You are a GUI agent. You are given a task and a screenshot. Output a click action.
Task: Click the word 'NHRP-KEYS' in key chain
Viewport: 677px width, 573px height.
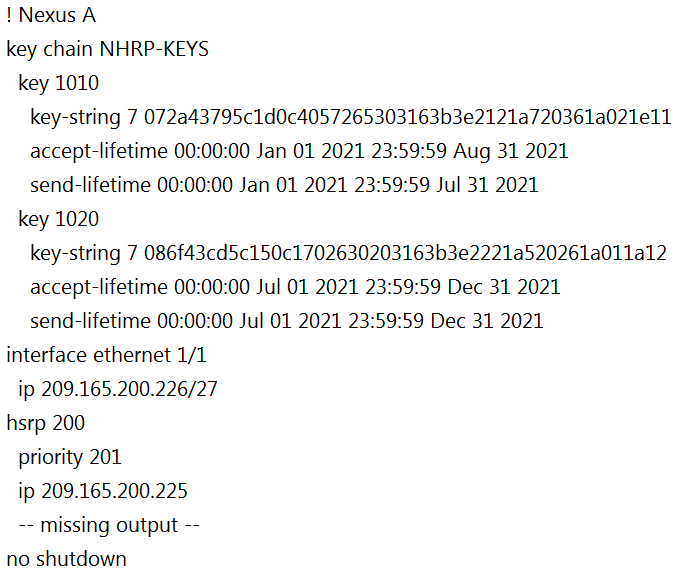(x=154, y=49)
